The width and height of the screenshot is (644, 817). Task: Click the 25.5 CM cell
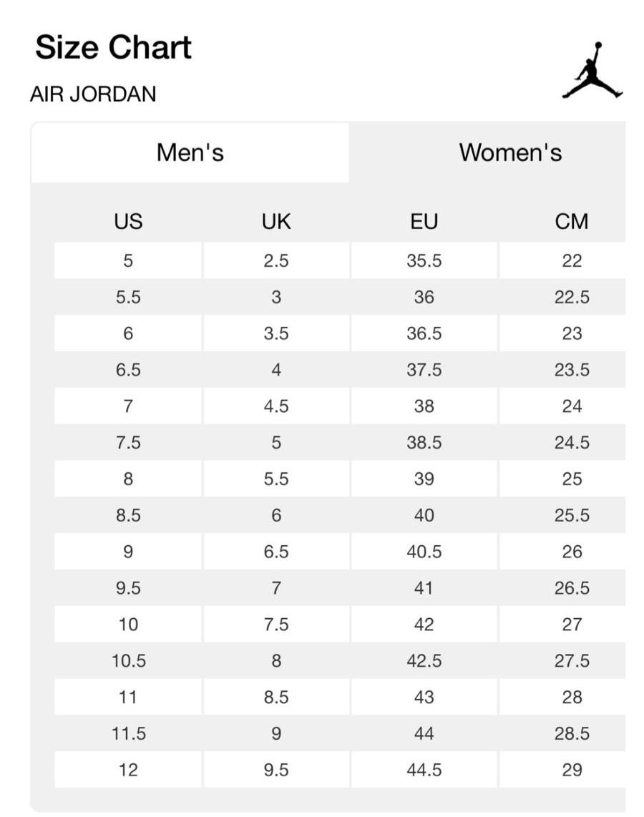click(571, 515)
